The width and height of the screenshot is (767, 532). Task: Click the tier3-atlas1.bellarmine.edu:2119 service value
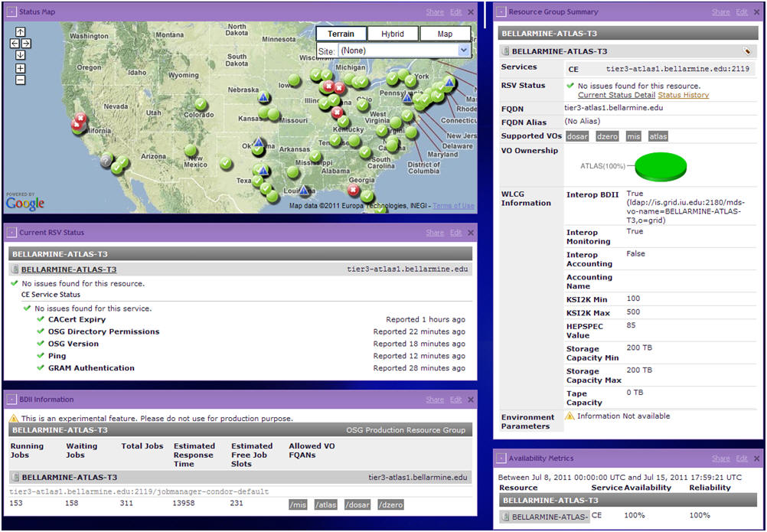tap(677, 70)
